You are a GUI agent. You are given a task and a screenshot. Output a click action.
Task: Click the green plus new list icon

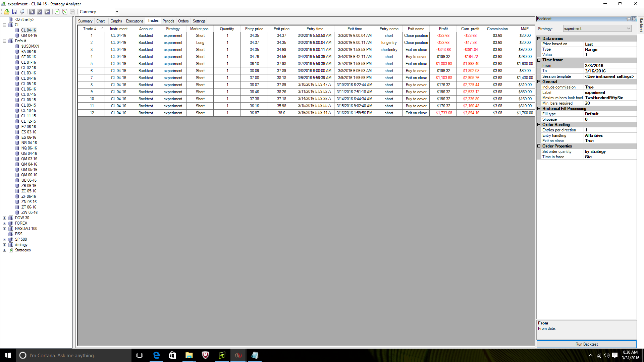(x=57, y=12)
